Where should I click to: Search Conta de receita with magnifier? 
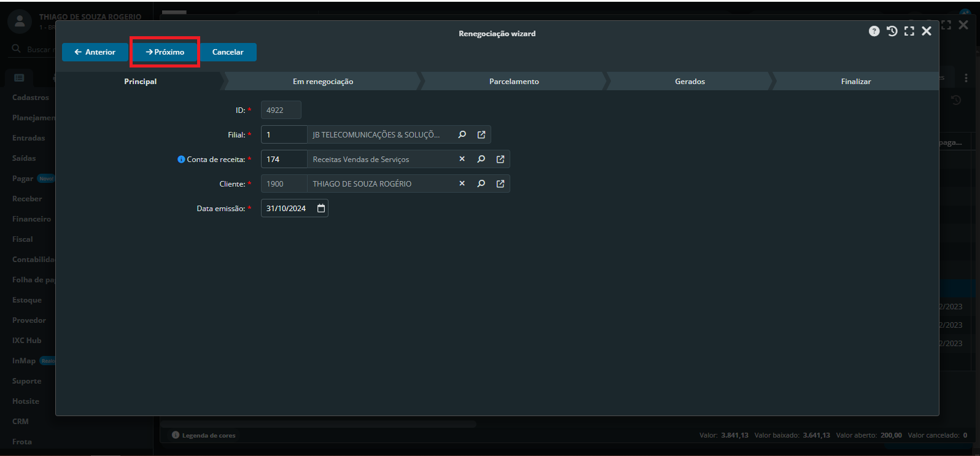[x=481, y=159]
